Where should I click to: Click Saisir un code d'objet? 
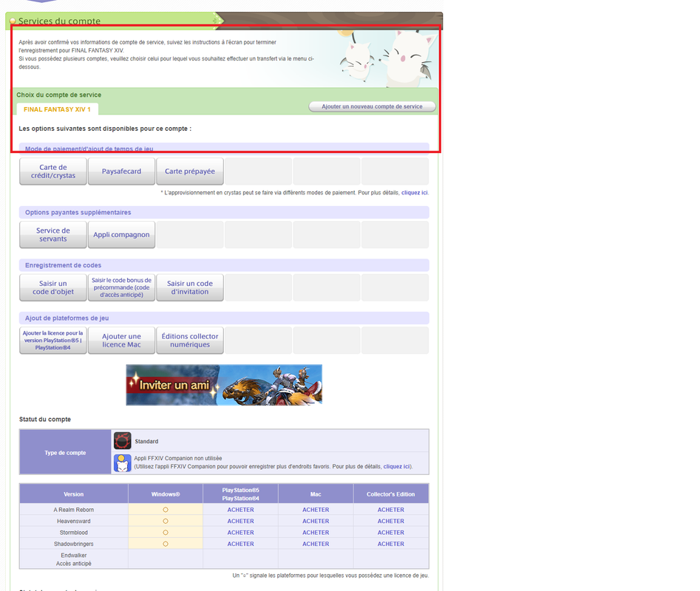point(53,287)
